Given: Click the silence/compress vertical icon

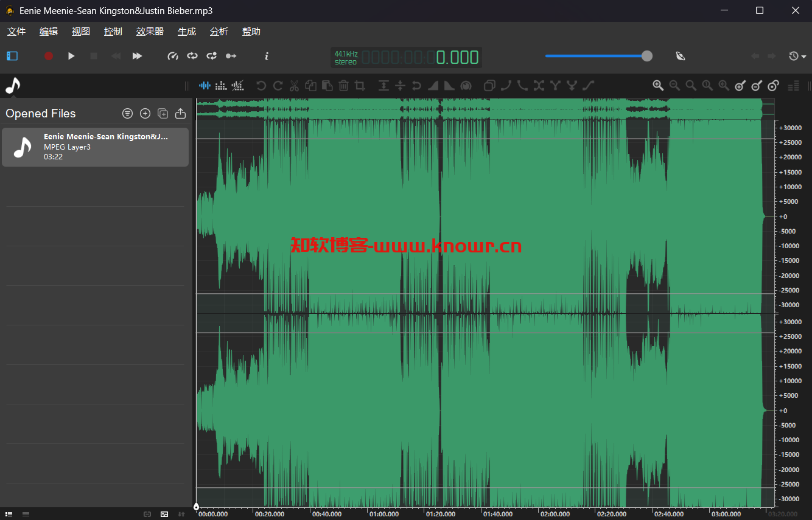Looking at the screenshot, I should tap(400, 86).
